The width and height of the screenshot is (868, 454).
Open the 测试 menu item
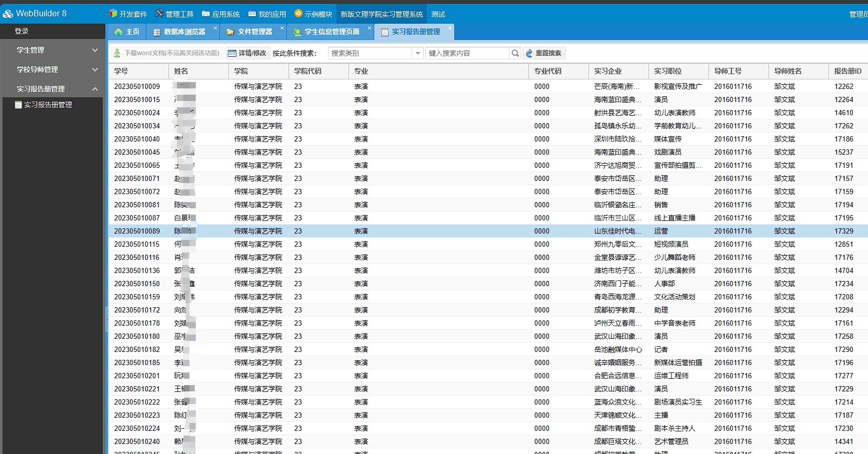[x=438, y=14]
